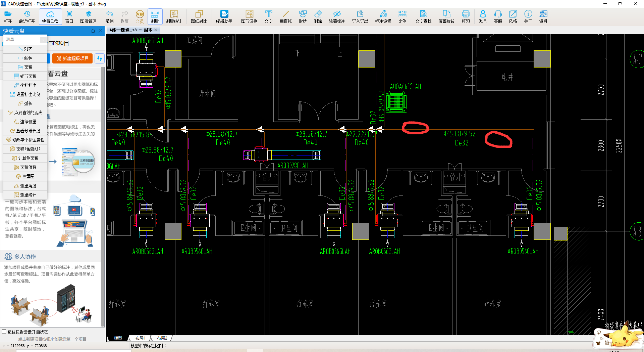Switch to the 布局2 layout tab
644x352 pixels.
click(162, 338)
